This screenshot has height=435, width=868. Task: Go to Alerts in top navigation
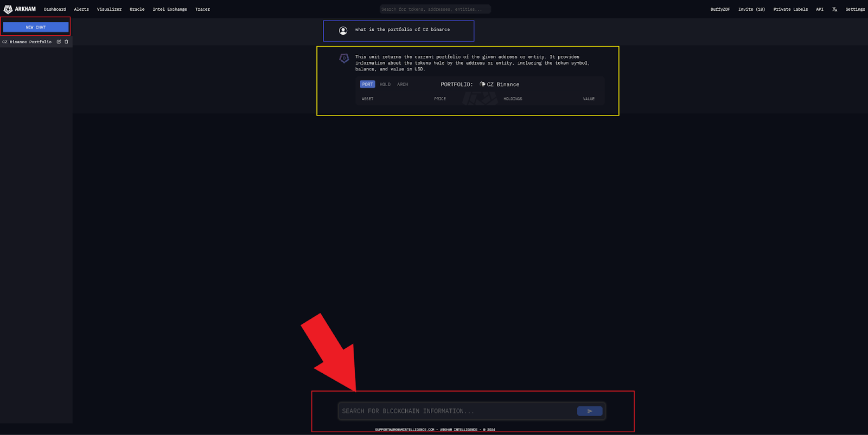[x=81, y=9]
